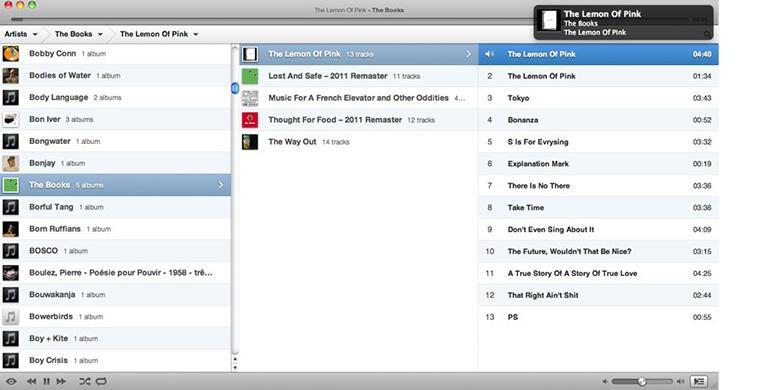Open album Lost And Safe – 2011 Remaster
Screen dimensions: 780x390
tap(359, 76)
